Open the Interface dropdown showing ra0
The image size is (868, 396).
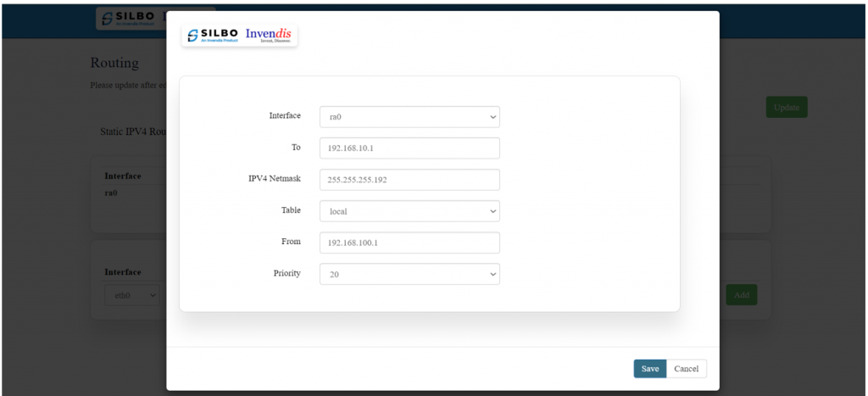pos(409,117)
